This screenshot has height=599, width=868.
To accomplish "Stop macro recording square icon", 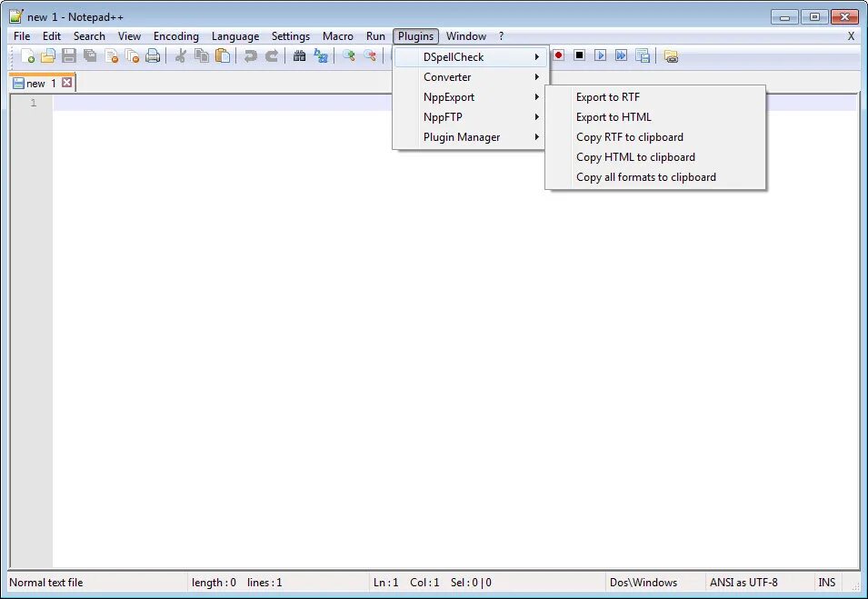I will (x=579, y=55).
